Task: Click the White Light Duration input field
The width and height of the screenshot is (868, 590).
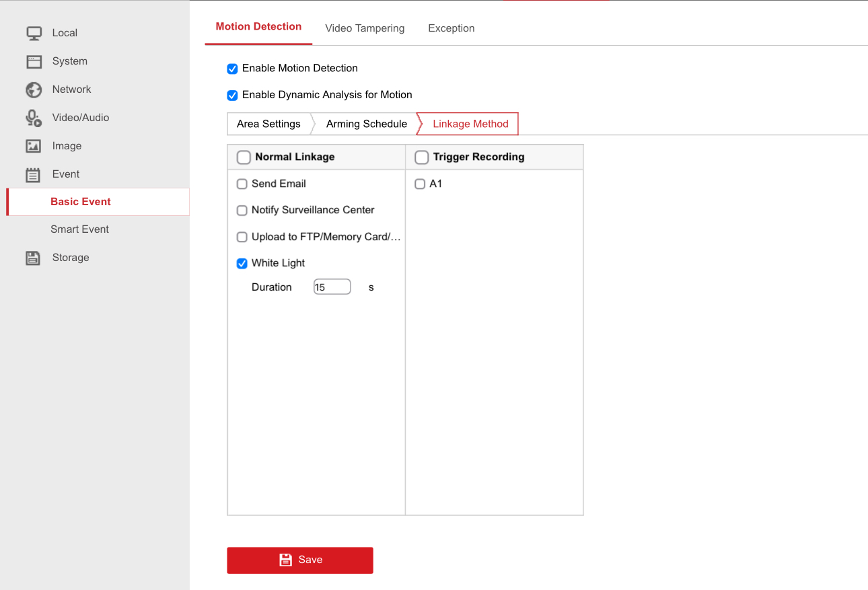Action: (x=332, y=287)
